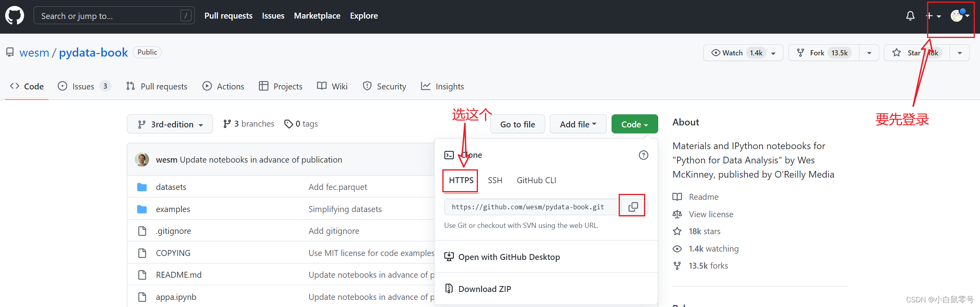Open Pull requests in the top navigation

tap(228, 16)
